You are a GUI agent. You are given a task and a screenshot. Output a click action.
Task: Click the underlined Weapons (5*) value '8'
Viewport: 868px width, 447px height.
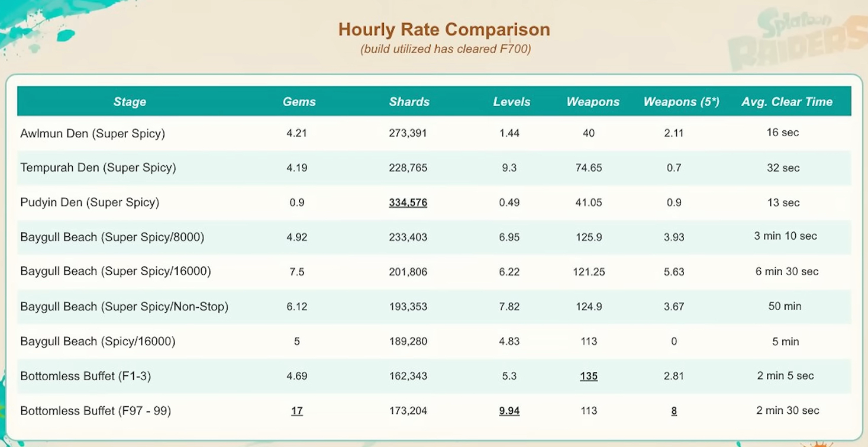click(x=674, y=411)
